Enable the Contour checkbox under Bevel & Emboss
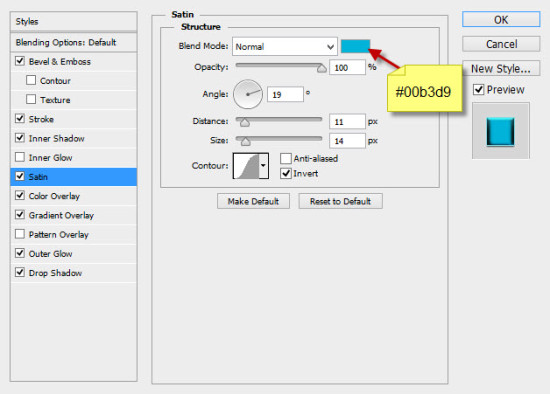This screenshot has width=550, height=394. click(31, 80)
